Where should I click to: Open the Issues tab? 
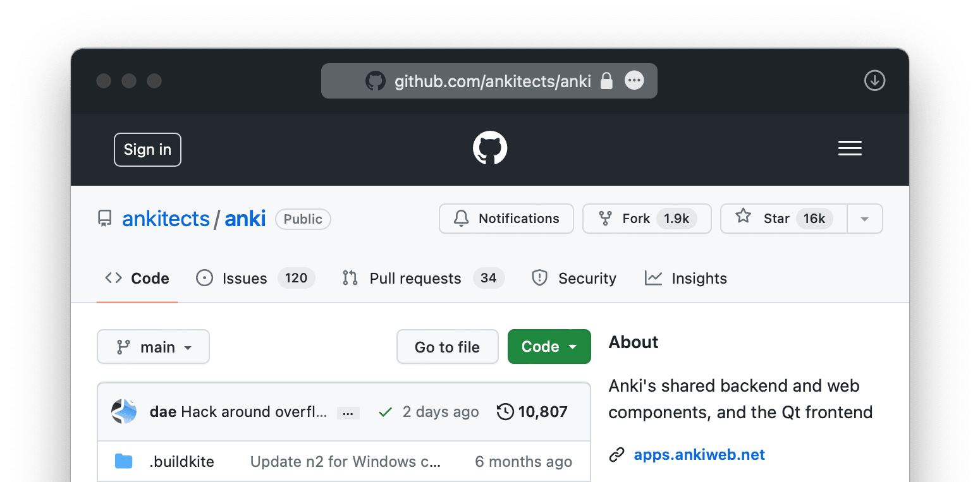coord(255,278)
